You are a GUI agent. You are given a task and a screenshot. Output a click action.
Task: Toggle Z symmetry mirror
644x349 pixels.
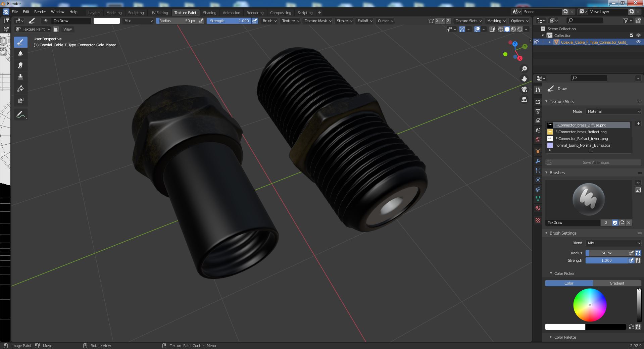(x=448, y=21)
